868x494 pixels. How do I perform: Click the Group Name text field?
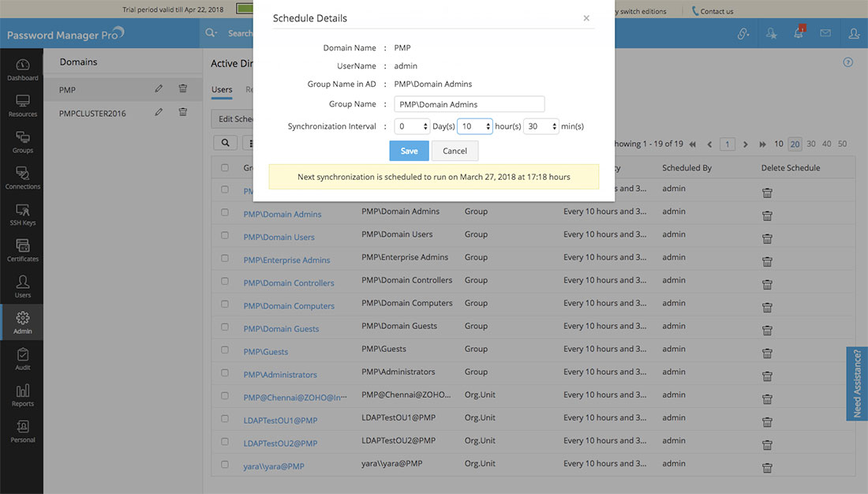[x=470, y=104]
